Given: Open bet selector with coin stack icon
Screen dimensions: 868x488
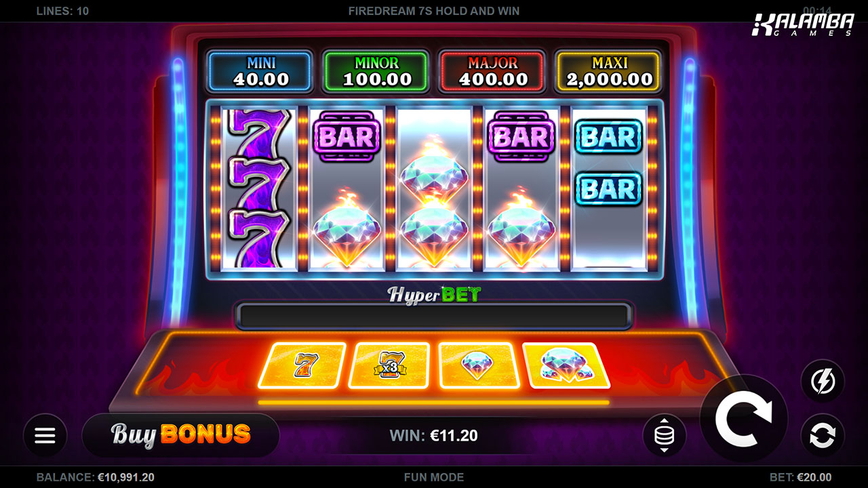Looking at the screenshot, I should [665, 435].
